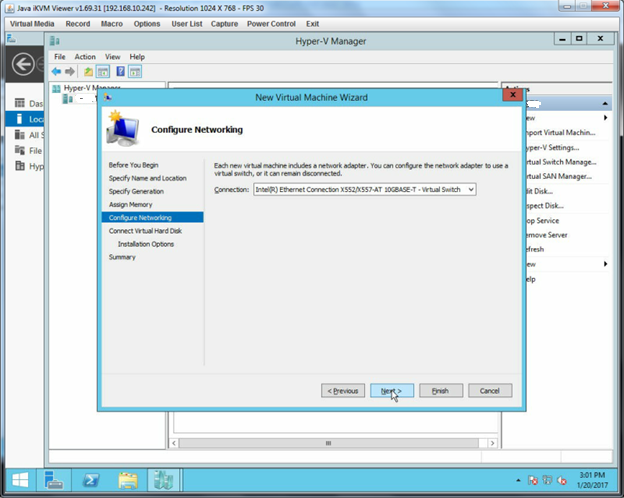Click the horizontal scrollbar left arrow

pyautogui.click(x=174, y=443)
